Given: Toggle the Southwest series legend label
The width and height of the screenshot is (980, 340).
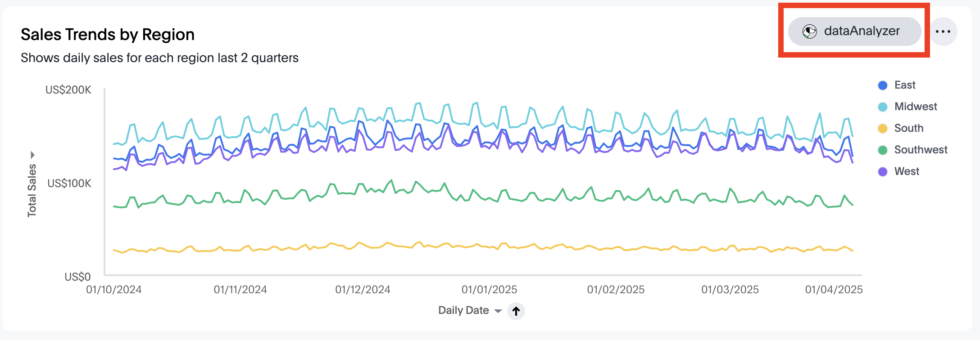Looking at the screenshot, I should click(x=921, y=150).
